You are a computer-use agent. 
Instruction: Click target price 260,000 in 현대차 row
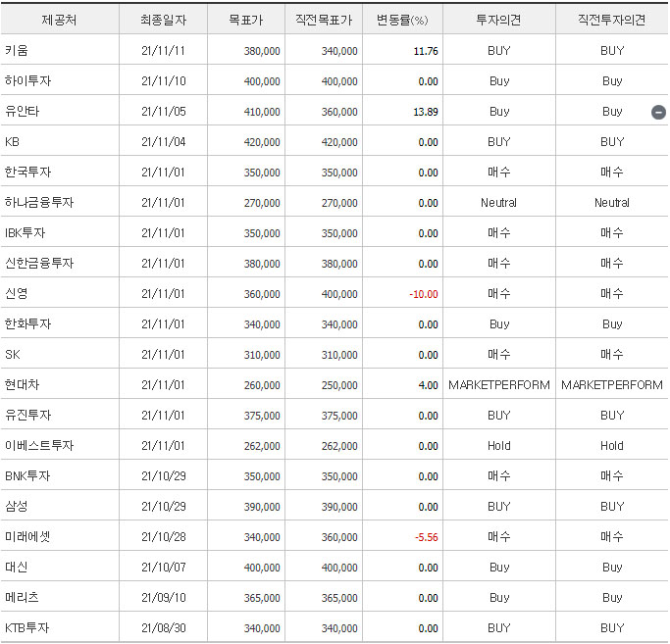click(262, 385)
